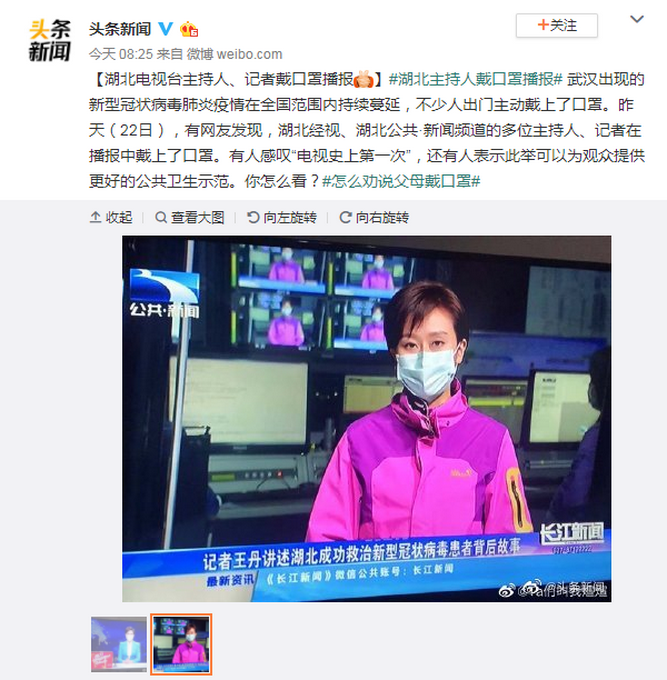Click the magnifier icon beside 查看大图

(x=161, y=217)
